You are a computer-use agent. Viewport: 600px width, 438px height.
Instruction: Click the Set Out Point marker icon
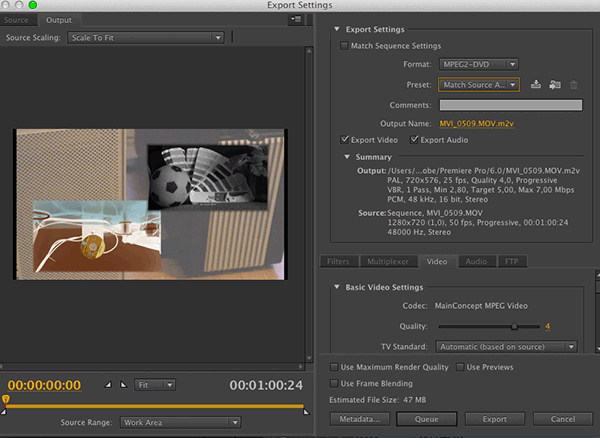[123, 385]
